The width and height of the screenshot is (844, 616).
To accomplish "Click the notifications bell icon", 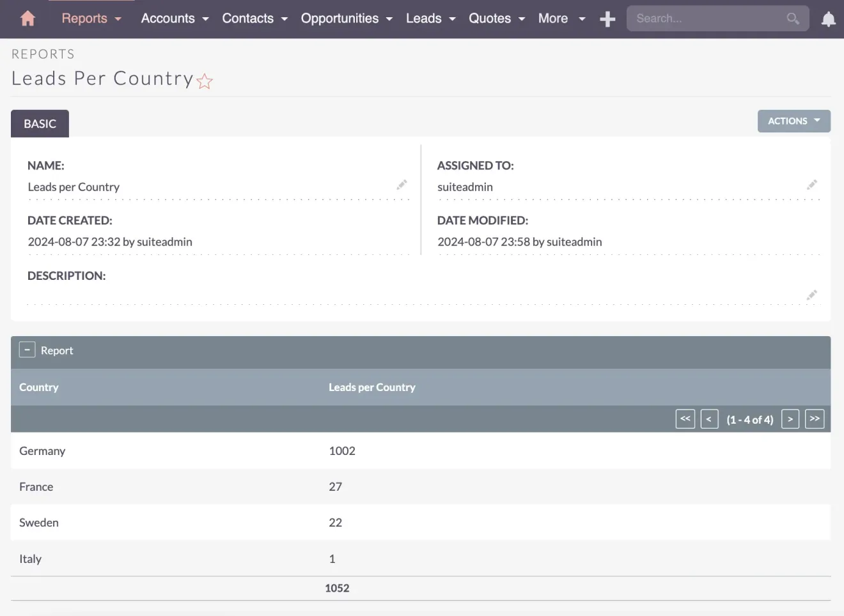I will coord(828,19).
